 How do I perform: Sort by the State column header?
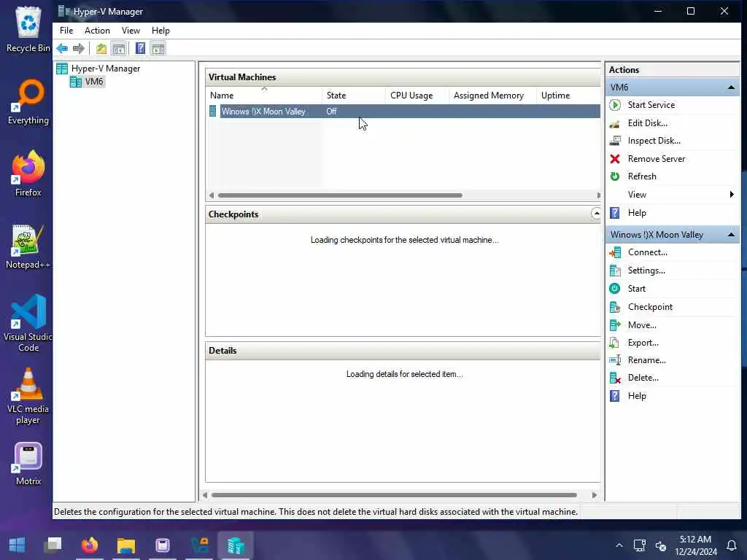tap(354, 96)
